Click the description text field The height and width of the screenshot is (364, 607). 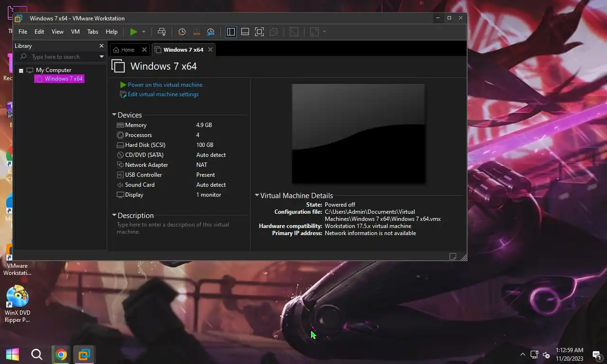[180, 228]
